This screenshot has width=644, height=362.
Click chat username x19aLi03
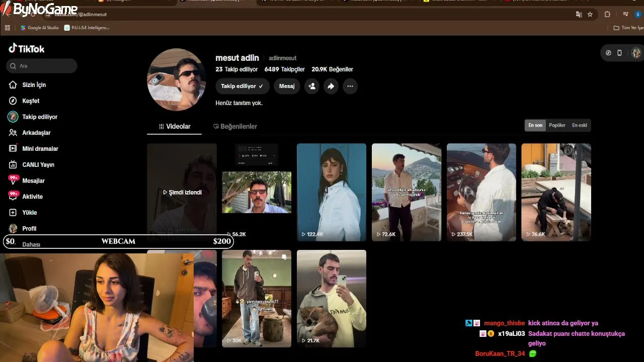click(512, 334)
